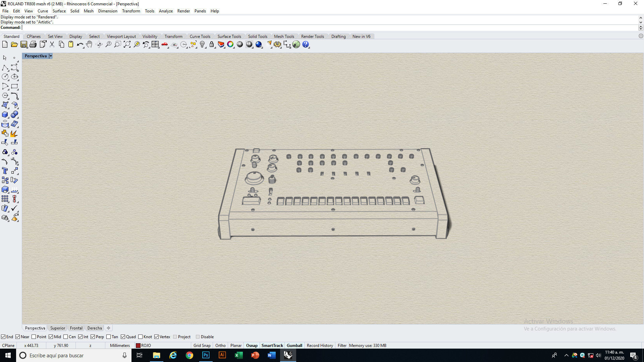Click the Print icon in the toolbar
Screen dimensions: 644x362
tap(33, 44)
